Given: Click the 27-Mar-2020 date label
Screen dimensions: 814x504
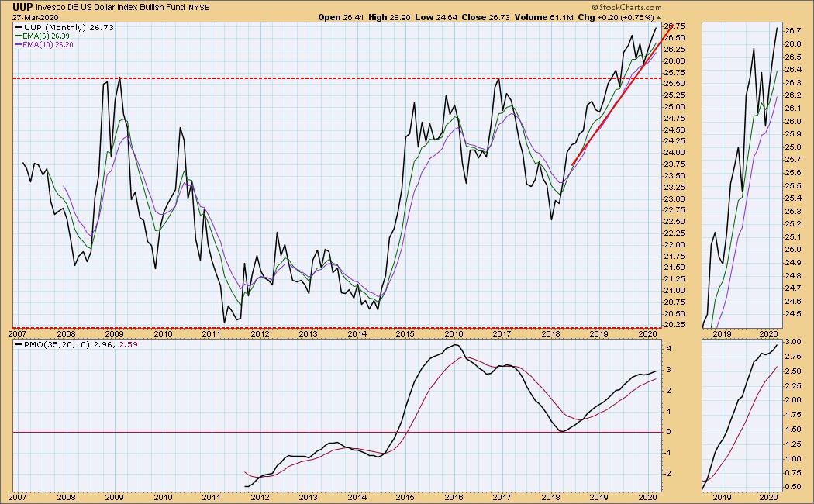Looking at the screenshot, I should 36,17.
